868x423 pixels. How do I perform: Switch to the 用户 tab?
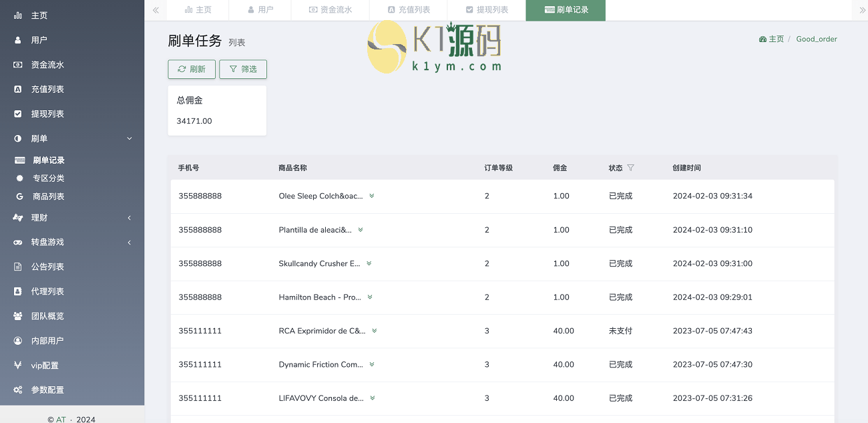pos(260,10)
